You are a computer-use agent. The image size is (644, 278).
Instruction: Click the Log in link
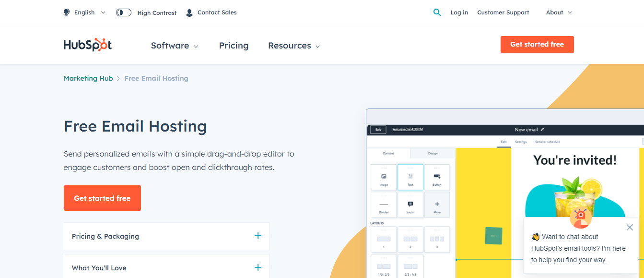coord(459,12)
